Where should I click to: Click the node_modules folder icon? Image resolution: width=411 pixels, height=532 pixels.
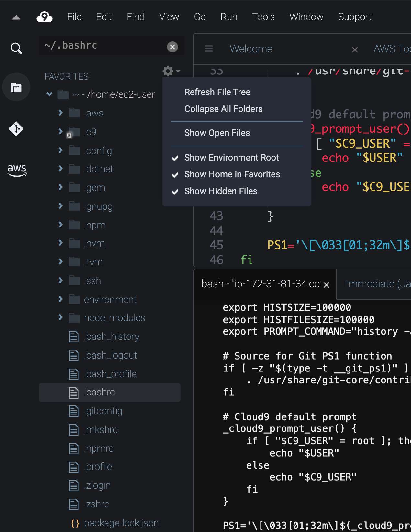click(74, 318)
